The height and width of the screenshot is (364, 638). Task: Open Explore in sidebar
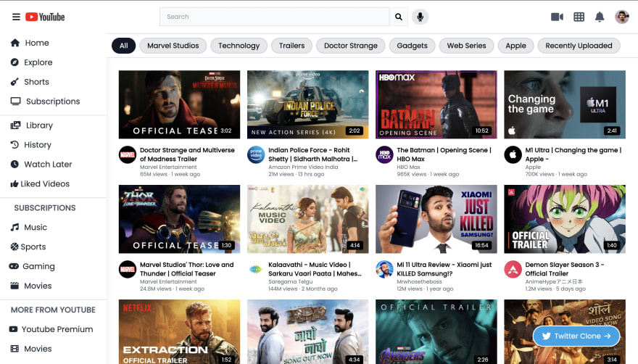[31, 62]
